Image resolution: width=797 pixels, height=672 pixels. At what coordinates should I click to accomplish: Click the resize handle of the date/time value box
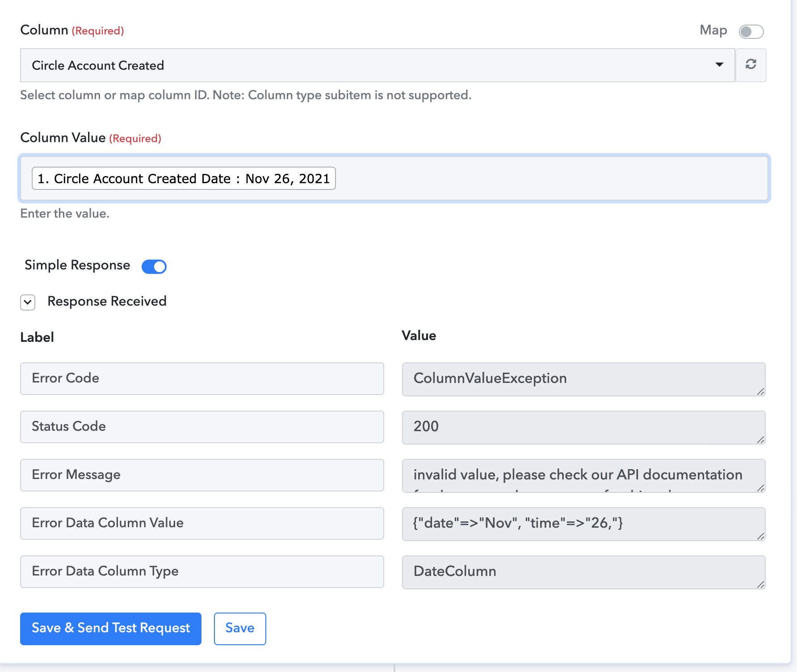[760, 536]
